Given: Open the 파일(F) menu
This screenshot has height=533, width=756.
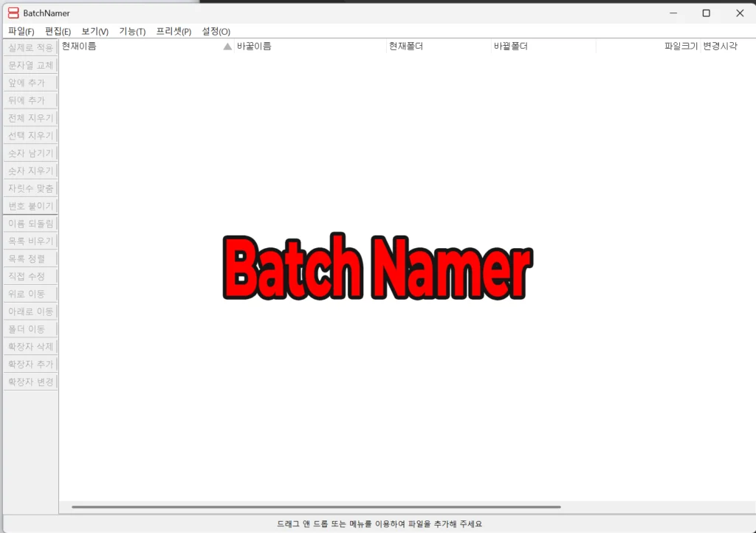Looking at the screenshot, I should pyautogui.click(x=21, y=31).
